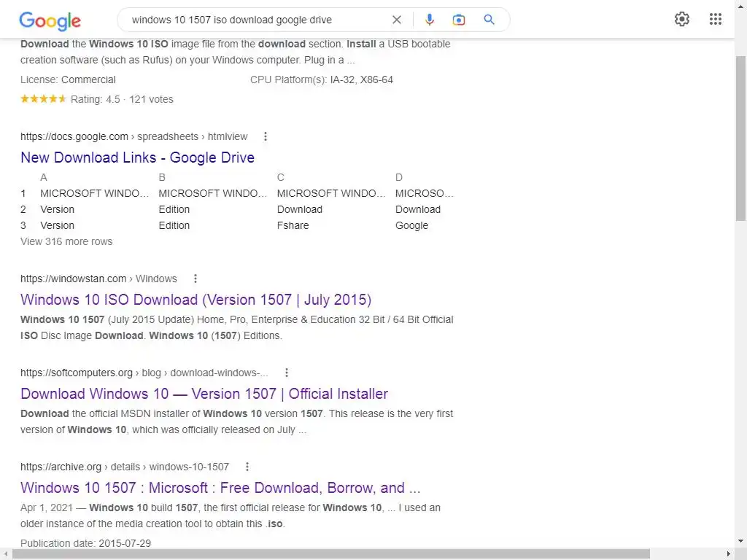Click Download cell in column C row 2
This screenshot has width=747, height=560.
pos(300,209)
